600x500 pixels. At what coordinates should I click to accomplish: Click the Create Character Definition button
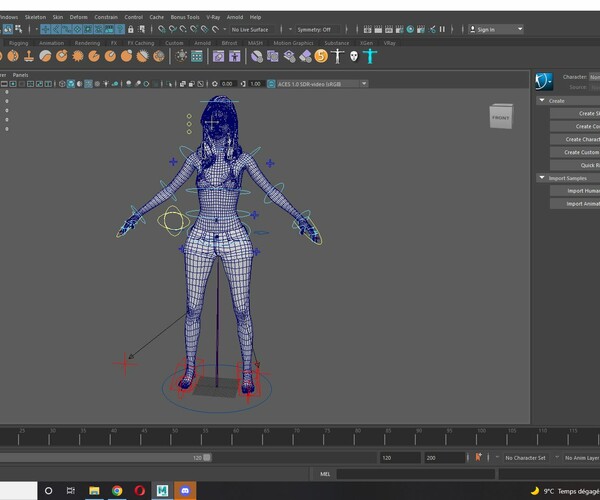pyautogui.click(x=575, y=139)
